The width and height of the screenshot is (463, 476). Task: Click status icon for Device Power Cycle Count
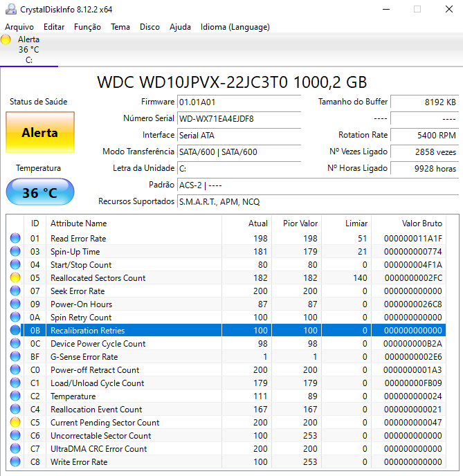(15, 344)
